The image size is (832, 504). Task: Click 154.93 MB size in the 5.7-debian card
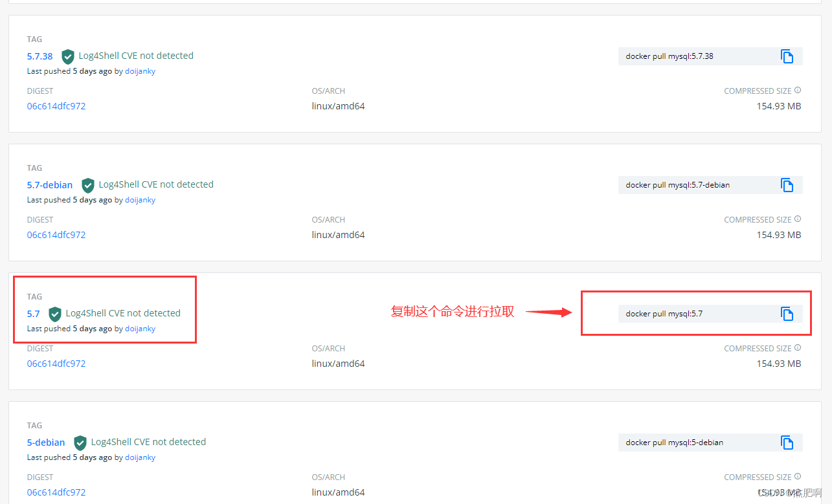pos(779,235)
